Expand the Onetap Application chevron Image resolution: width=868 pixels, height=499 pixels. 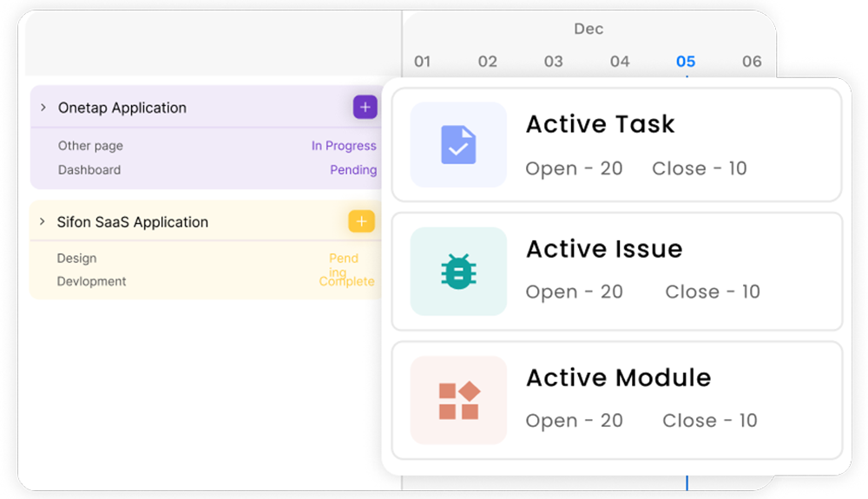coord(43,108)
